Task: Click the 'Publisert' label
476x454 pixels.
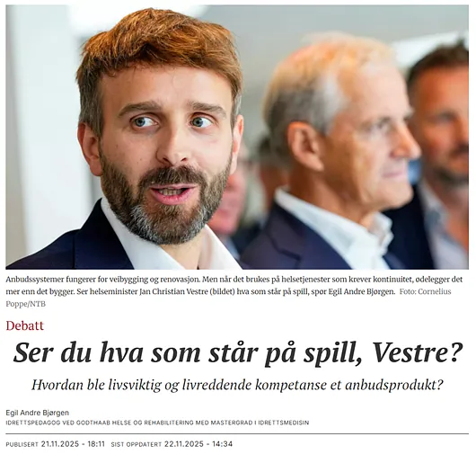Action: point(22,445)
